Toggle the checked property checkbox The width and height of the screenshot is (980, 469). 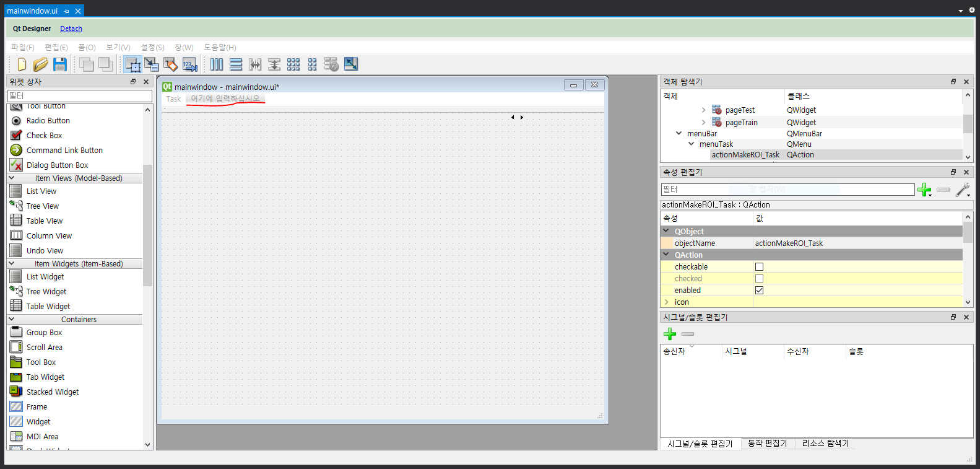(759, 278)
